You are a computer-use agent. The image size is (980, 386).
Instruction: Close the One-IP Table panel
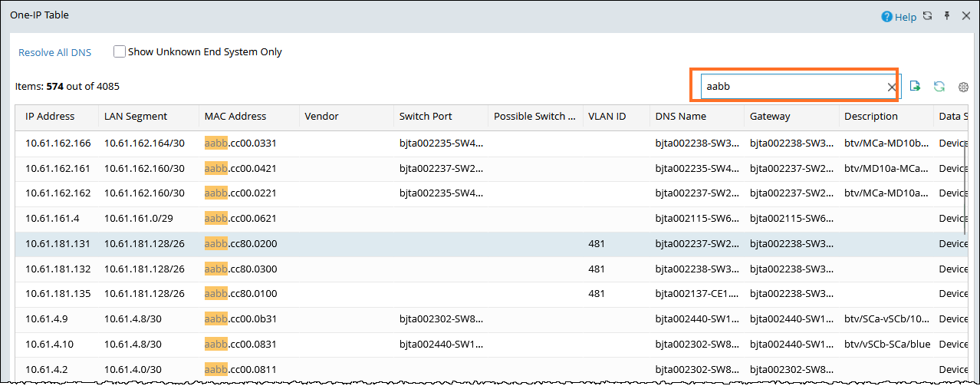pos(965,16)
